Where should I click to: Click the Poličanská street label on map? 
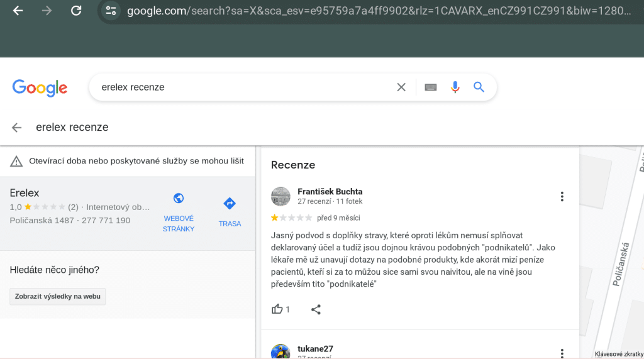click(621, 265)
